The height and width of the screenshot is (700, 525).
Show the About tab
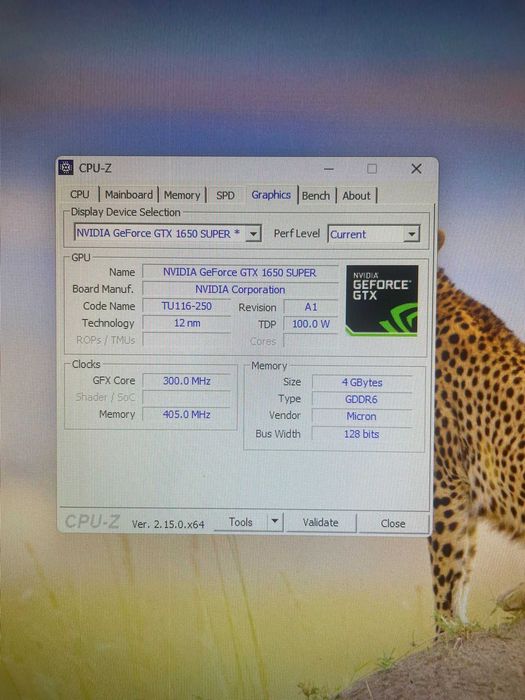coord(356,196)
